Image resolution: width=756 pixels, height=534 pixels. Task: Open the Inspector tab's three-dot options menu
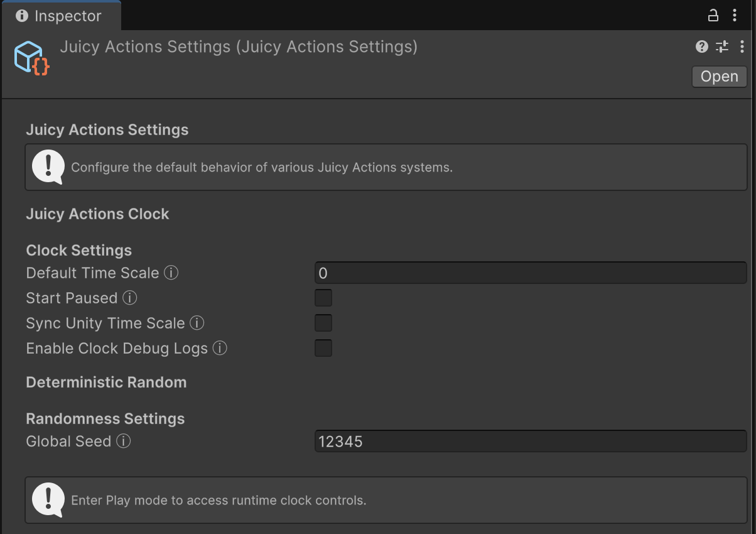[735, 16]
